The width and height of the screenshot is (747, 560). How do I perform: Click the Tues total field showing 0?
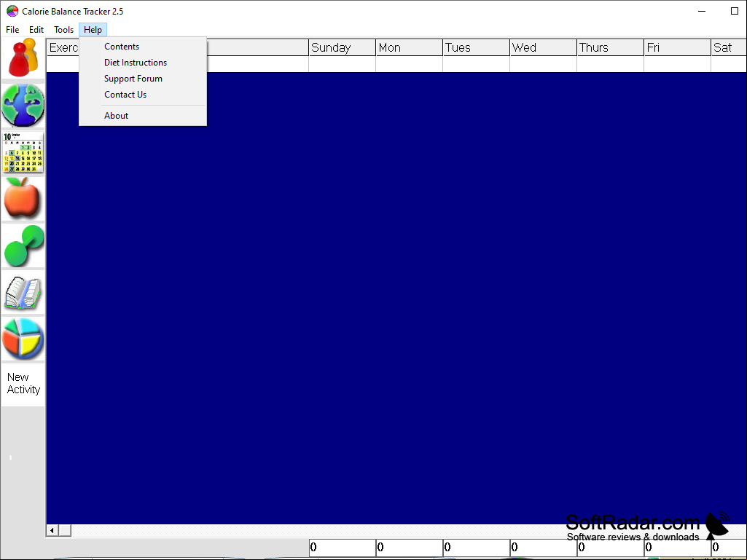point(477,548)
